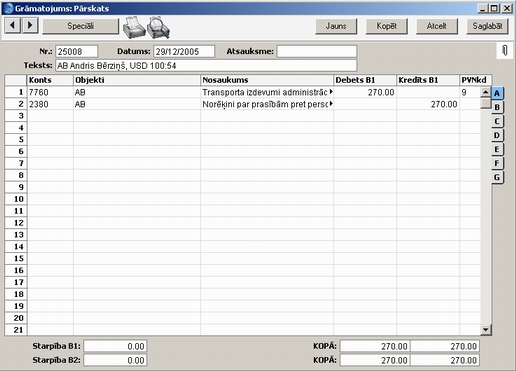Click the window title bar globe icon
516x371 pixels.
tap(8, 8)
